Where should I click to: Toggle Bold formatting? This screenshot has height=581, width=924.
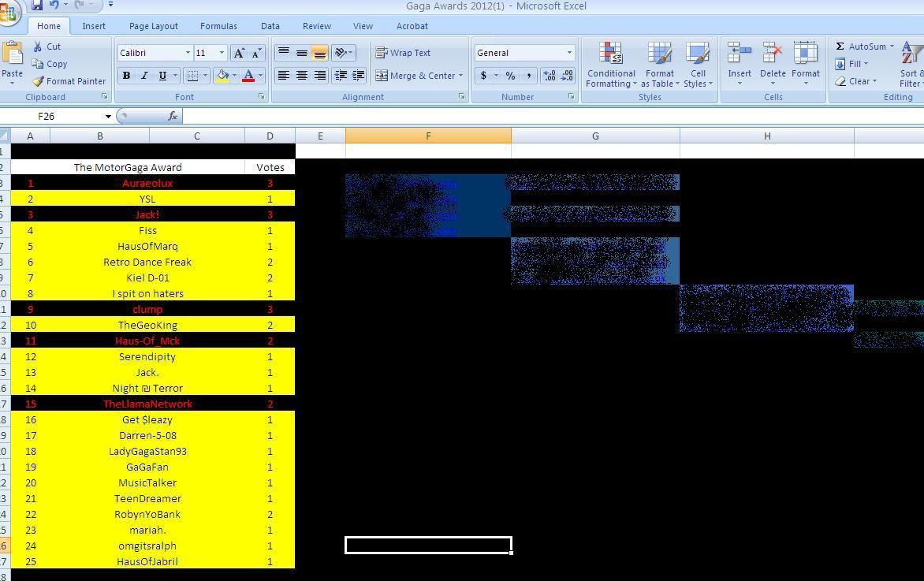(x=126, y=76)
